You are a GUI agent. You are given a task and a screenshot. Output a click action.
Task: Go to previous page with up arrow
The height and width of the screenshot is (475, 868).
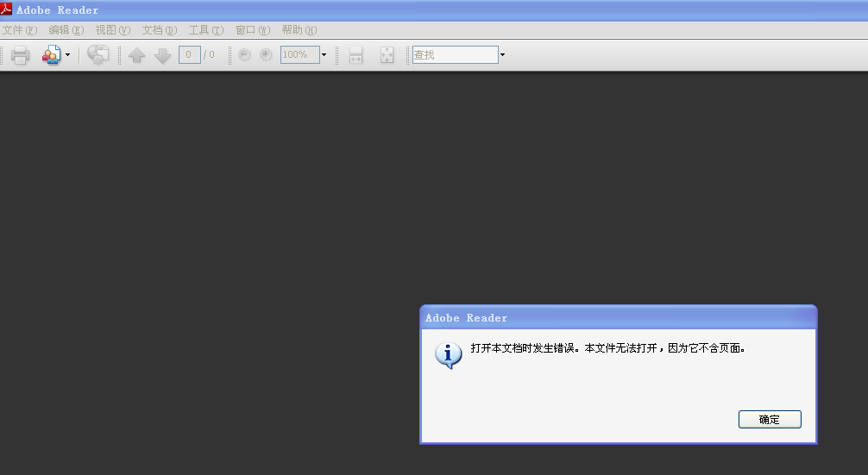pyautogui.click(x=136, y=55)
